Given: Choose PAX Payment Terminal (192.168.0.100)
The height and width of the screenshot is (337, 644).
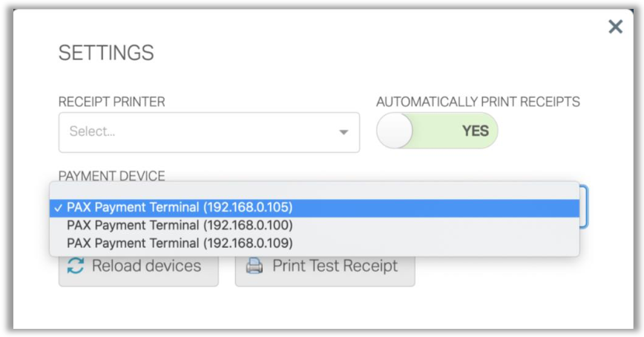Looking at the screenshot, I should (x=180, y=225).
